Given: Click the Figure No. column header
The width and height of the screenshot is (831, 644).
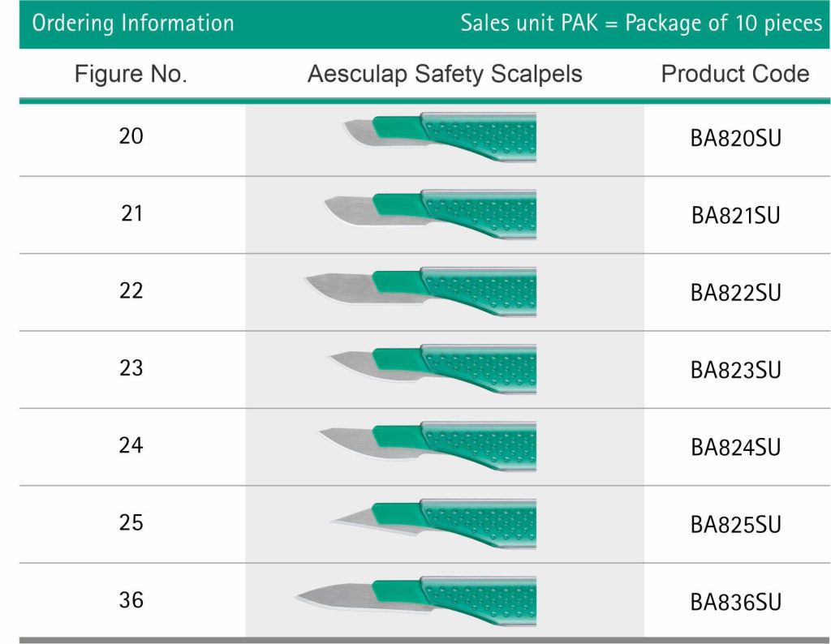Looking at the screenshot, I should 131,75.
